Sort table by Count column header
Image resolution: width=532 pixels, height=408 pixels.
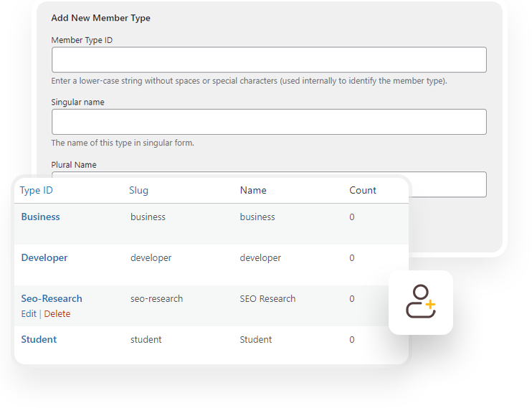[x=362, y=190]
